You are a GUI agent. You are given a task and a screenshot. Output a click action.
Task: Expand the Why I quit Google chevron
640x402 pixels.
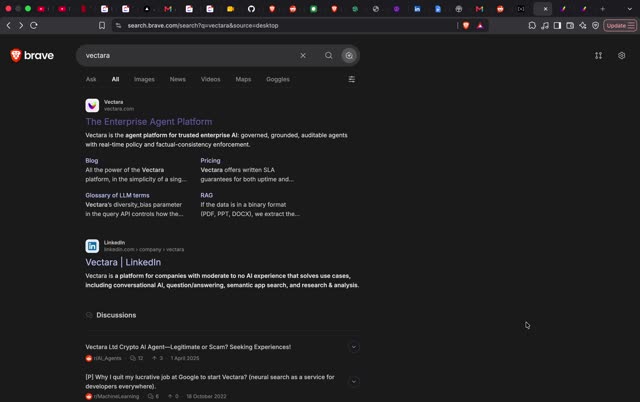click(353, 382)
